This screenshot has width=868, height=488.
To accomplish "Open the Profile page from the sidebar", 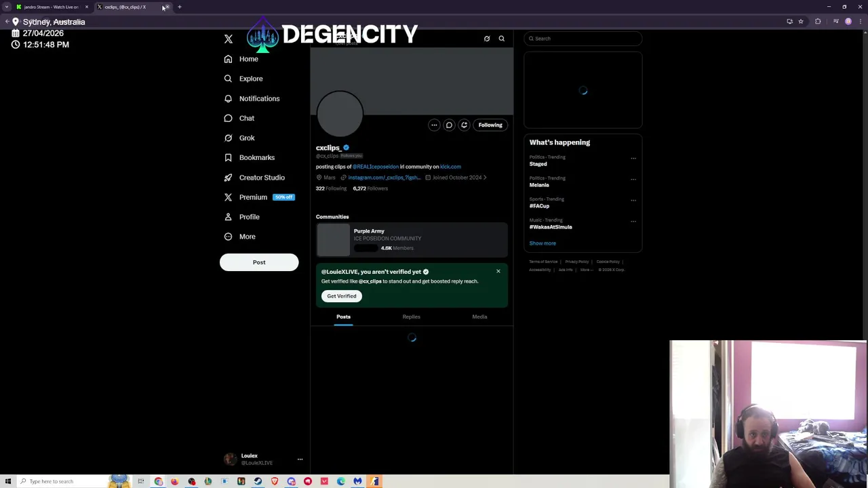I will [x=242, y=217].
